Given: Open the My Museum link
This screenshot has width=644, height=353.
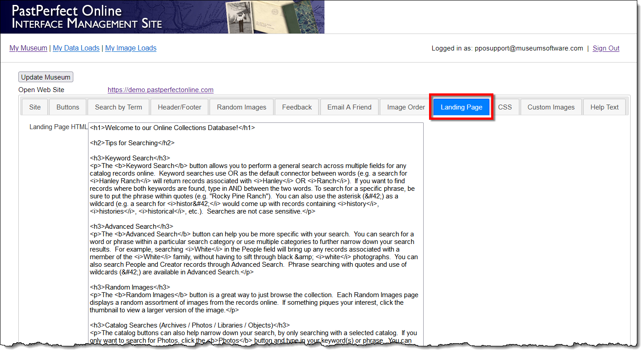Looking at the screenshot, I should pos(28,48).
